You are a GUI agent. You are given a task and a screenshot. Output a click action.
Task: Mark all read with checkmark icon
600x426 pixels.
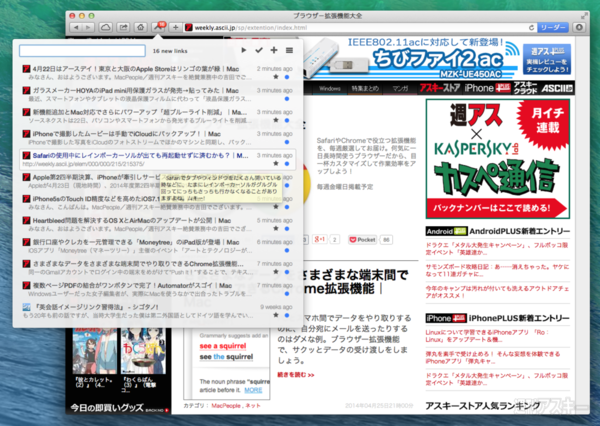[x=259, y=49]
